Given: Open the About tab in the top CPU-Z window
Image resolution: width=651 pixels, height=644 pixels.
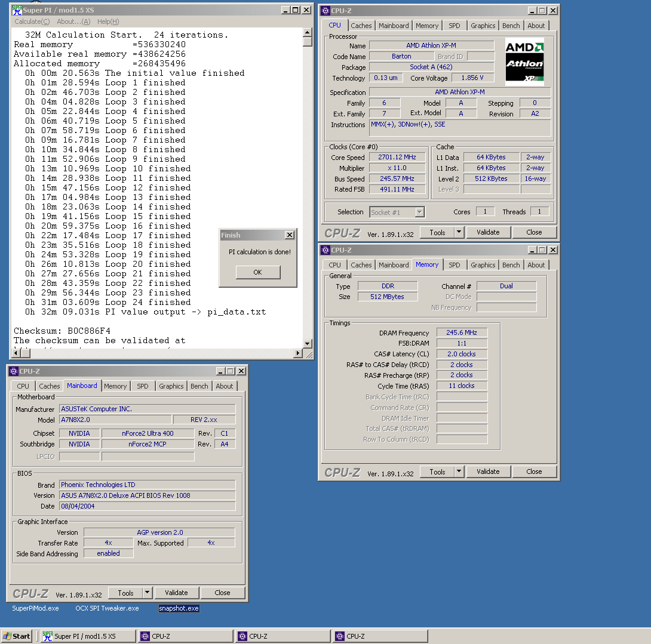Looking at the screenshot, I should [536, 26].
